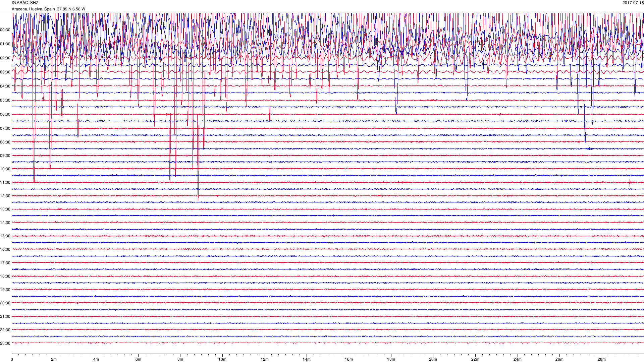Select the 06:30 time label
644x362 pixels.
pos(5,114)
